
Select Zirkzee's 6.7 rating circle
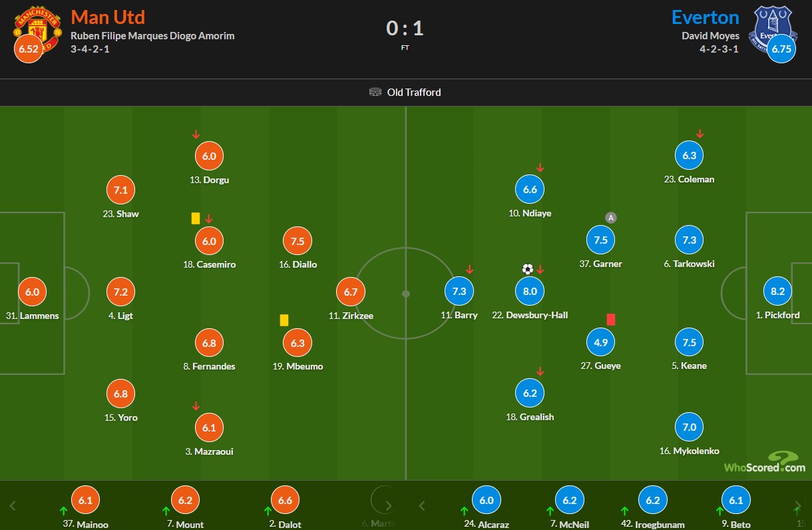coord(351,292)
